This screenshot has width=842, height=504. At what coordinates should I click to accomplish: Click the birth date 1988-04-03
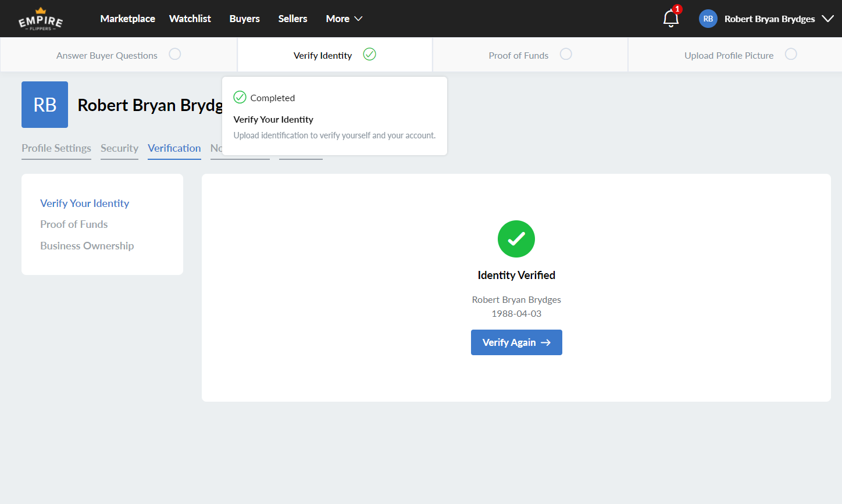(x=516, y=314)
